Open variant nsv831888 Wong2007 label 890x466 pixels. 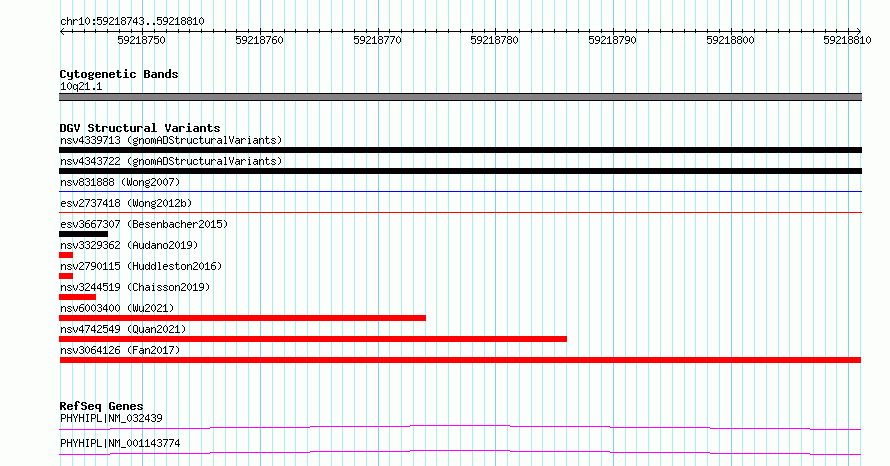point(120,182)
